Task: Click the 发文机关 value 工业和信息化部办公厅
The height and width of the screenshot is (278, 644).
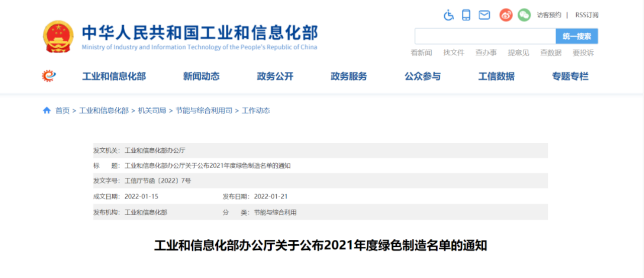Action: [155, 150]
